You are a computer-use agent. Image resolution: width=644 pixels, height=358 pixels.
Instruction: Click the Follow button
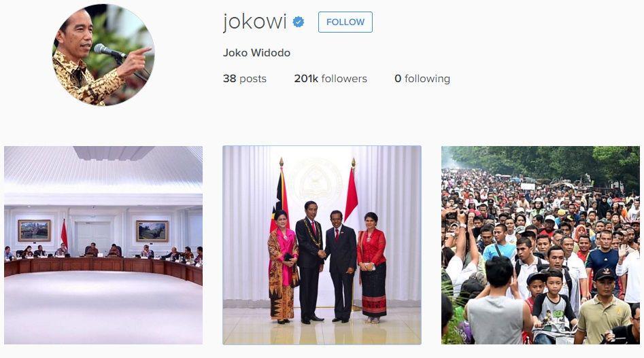pyautogui.click(x=345, y=22)
